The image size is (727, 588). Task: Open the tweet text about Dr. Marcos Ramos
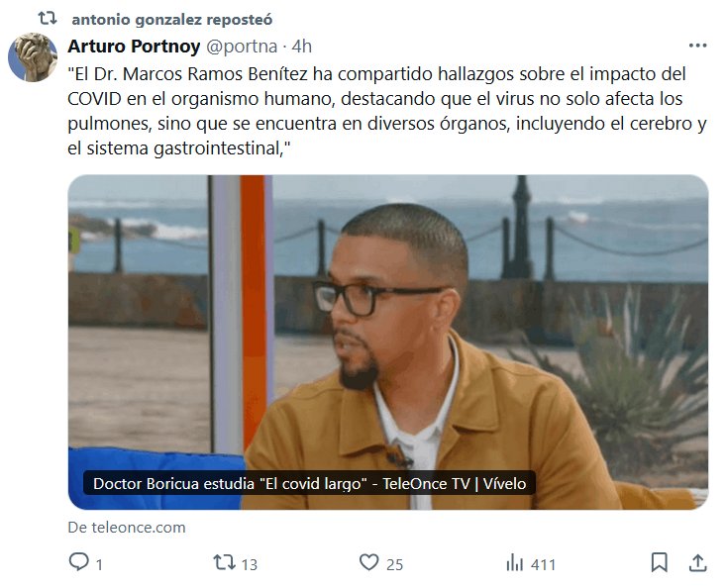click(387, 111)
